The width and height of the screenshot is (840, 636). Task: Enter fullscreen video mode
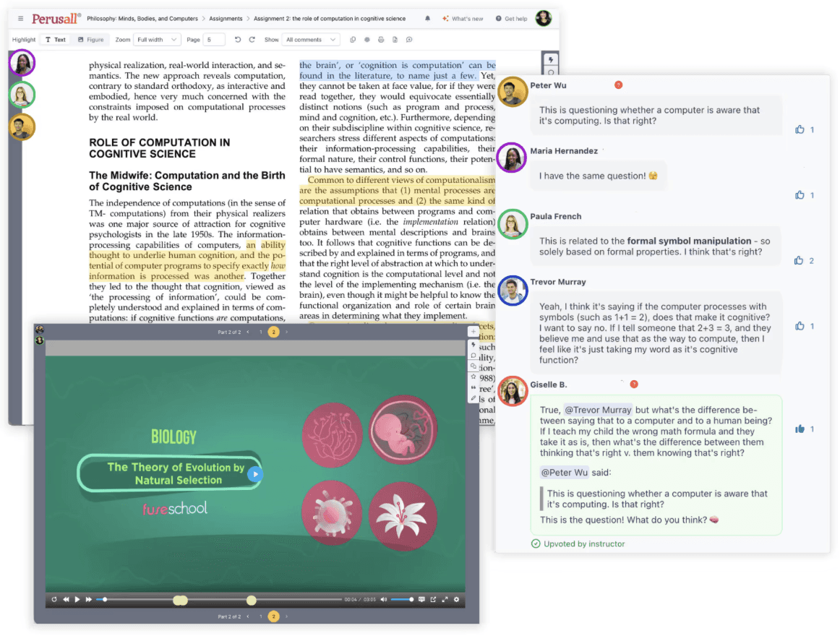coord(445,600)
